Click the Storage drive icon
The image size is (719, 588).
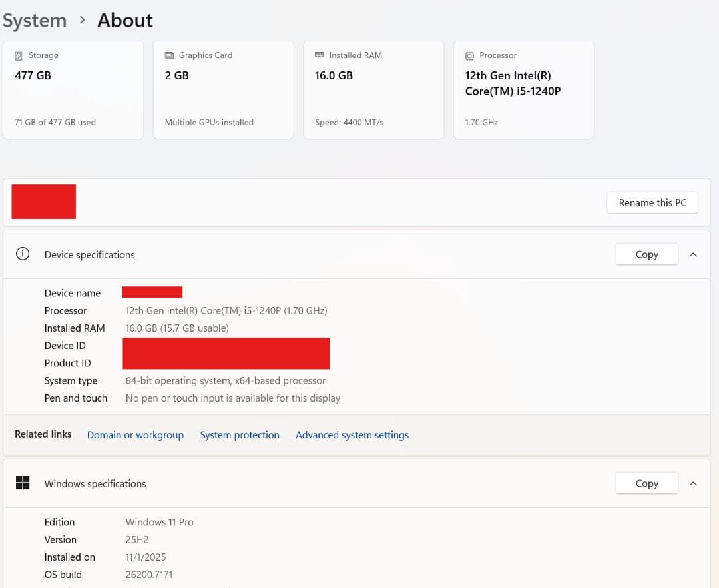pyautogui.click(x=19, y=56)
